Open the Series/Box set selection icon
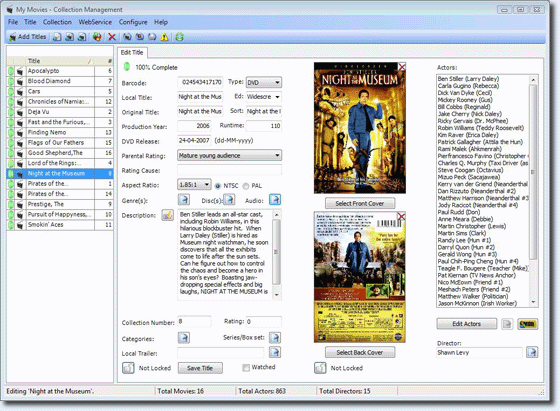This screenshot has height=411, width=560. [275, 338]
